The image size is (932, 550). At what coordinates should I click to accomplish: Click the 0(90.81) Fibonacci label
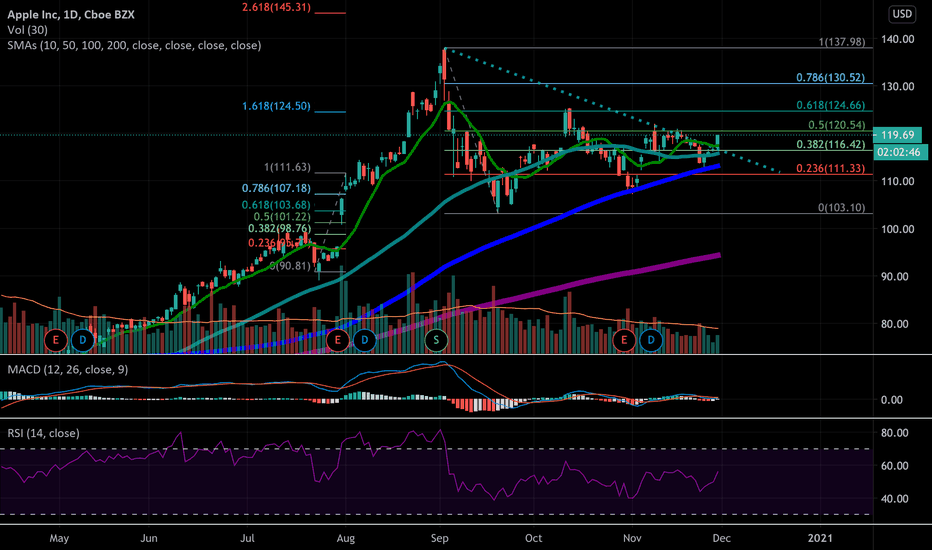coord(291,266)
